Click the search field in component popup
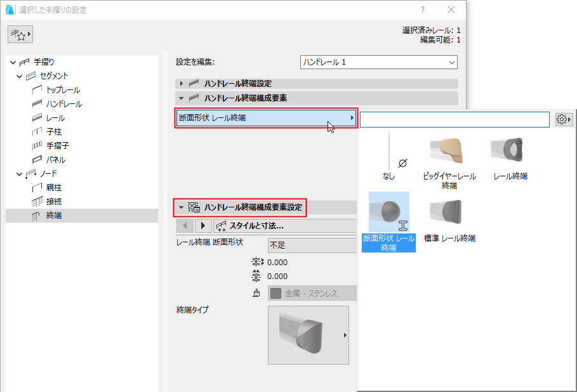The image size is (577, 392). click(454, 120)
